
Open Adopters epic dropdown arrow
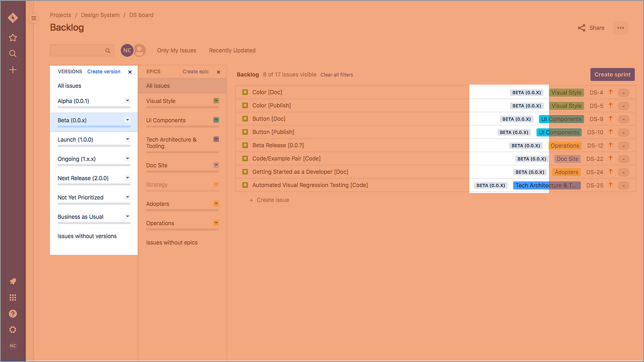point(216,204)
